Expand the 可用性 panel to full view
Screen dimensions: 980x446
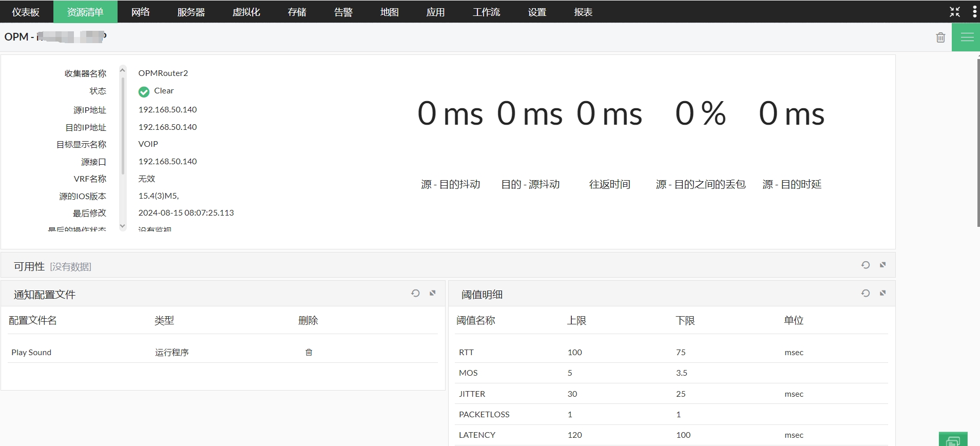click(x=883, y=265)
